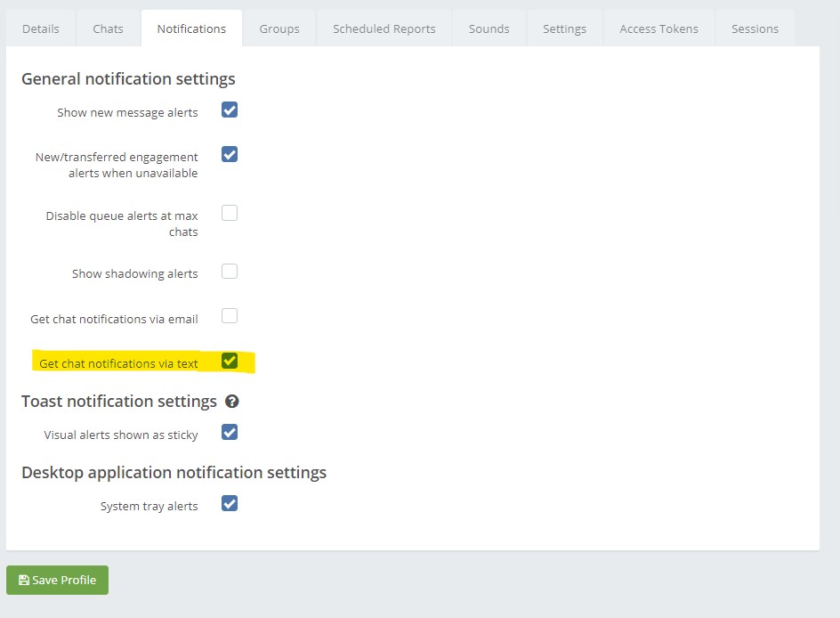Toggle Visual alerts shown as sticky

tap(230, 433)
